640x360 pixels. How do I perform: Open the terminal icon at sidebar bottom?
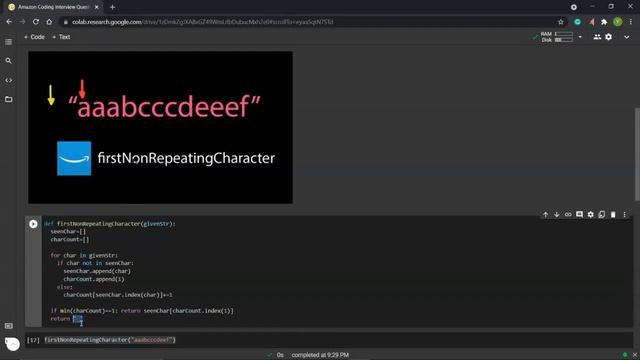tap(9, 326)
